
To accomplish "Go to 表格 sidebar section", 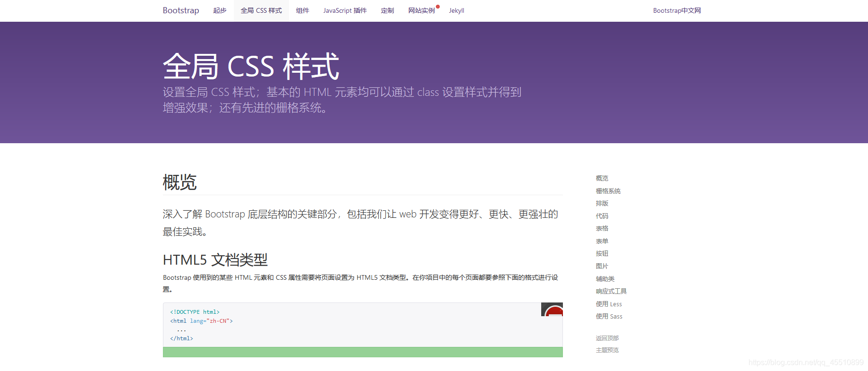I will (x=602, y=228).
